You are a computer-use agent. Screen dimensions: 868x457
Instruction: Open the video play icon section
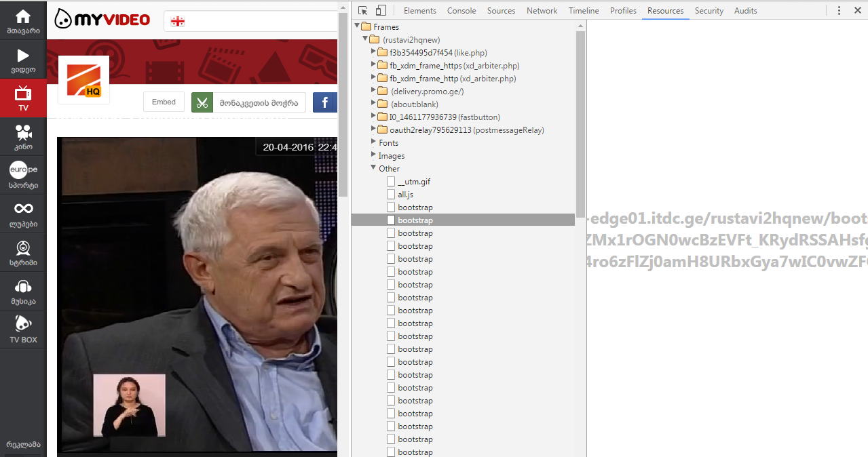[x=23, y=56]
